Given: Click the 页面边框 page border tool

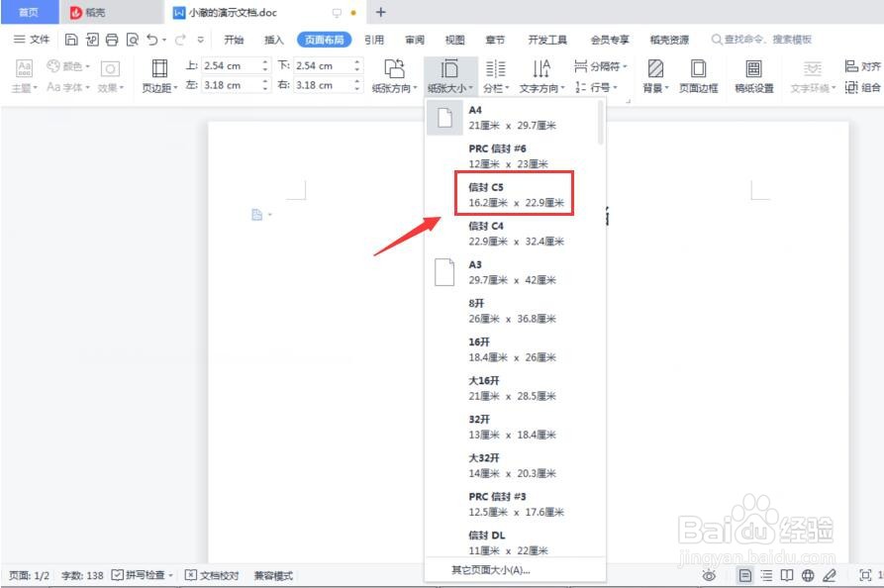Looking at the screenshot, I should pos(699,76).
